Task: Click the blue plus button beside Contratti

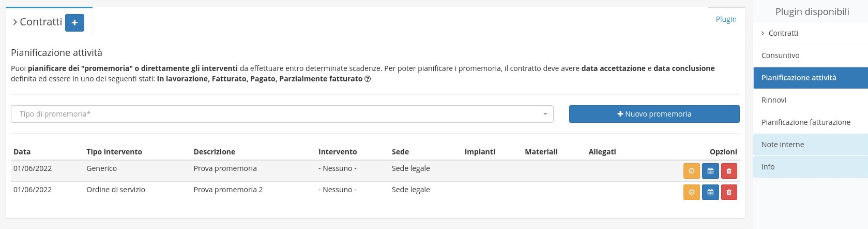Action: click(x=74, y=22)
